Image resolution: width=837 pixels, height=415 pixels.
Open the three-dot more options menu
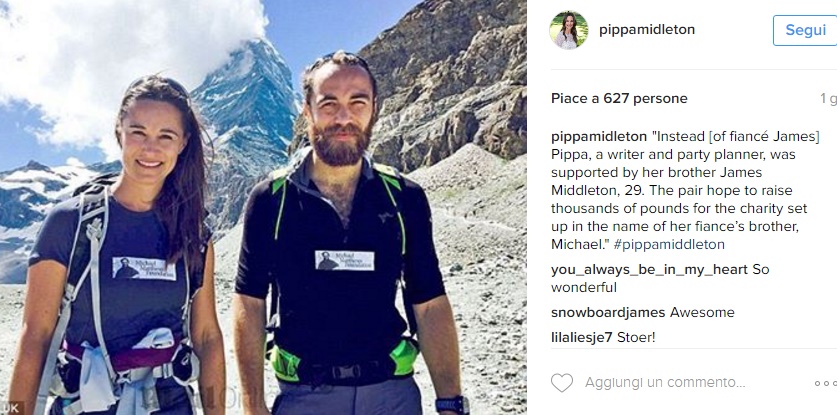coord(825,383)
